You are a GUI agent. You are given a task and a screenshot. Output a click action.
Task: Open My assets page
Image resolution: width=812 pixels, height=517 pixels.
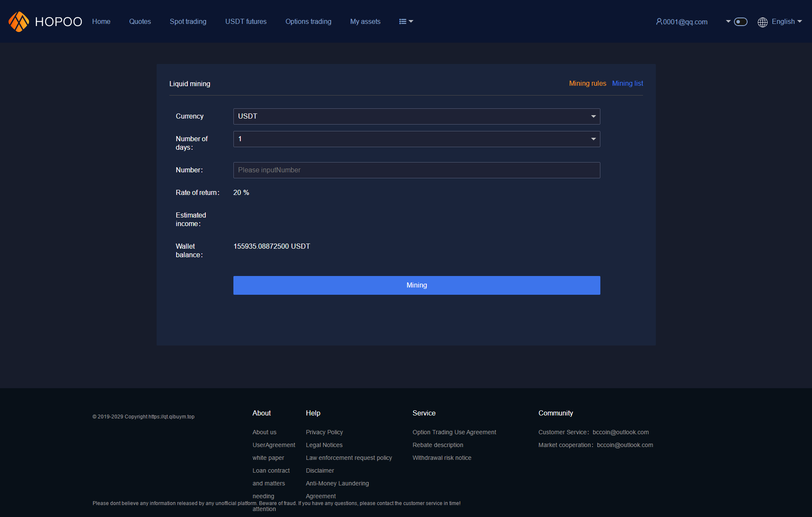click(365, 21)
